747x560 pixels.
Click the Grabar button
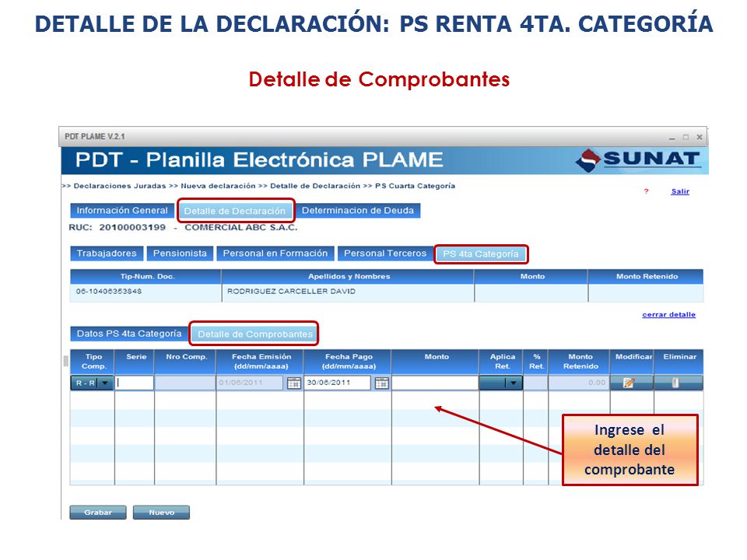(98, 513)
